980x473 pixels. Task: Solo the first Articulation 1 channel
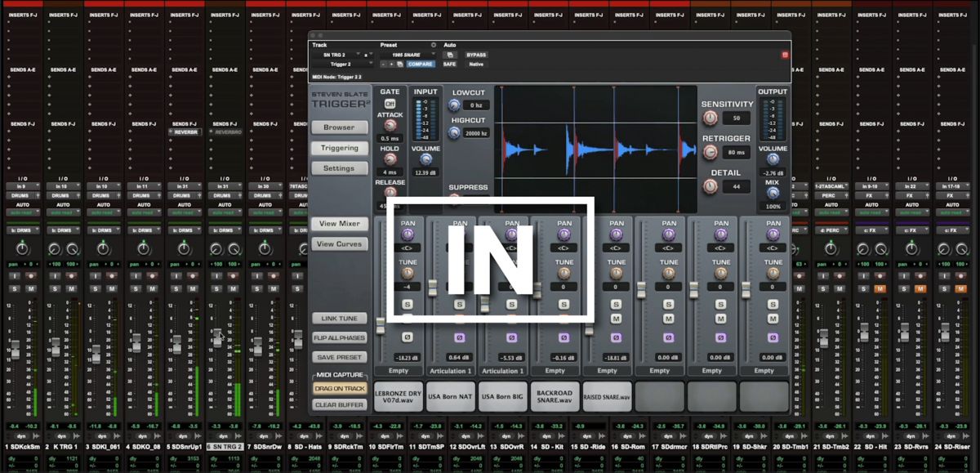pos(459,305)
